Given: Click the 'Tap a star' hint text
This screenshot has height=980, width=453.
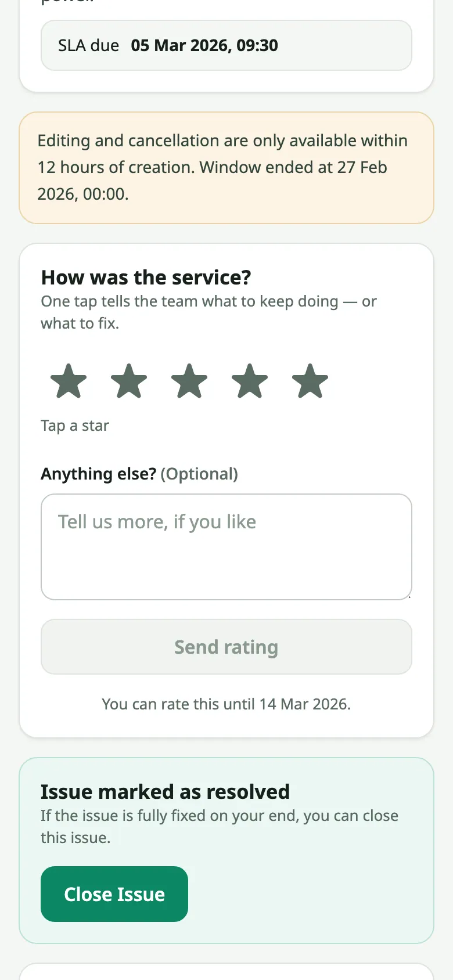Looking at the screenshot, I should [x=75, y=426].
